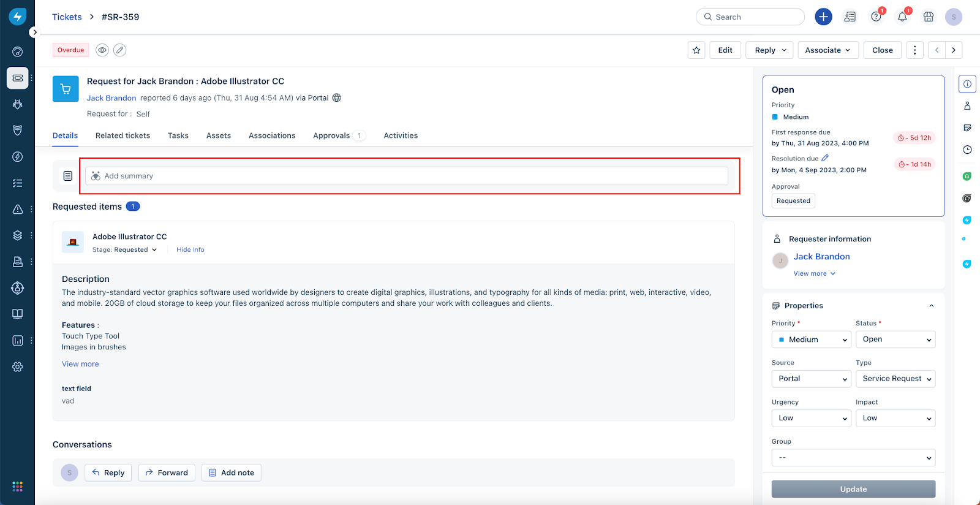
Task: Click the Update button
Action: (853, 489)
